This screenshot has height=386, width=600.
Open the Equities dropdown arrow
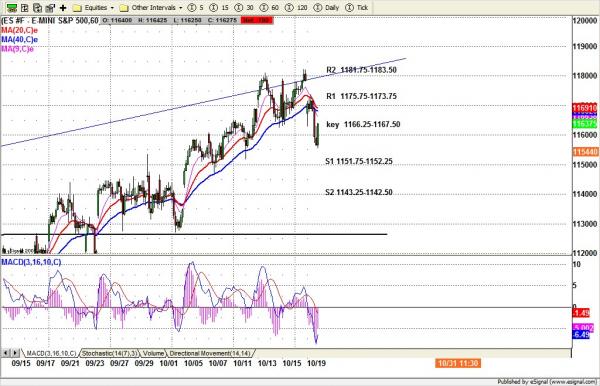point(112,8)
